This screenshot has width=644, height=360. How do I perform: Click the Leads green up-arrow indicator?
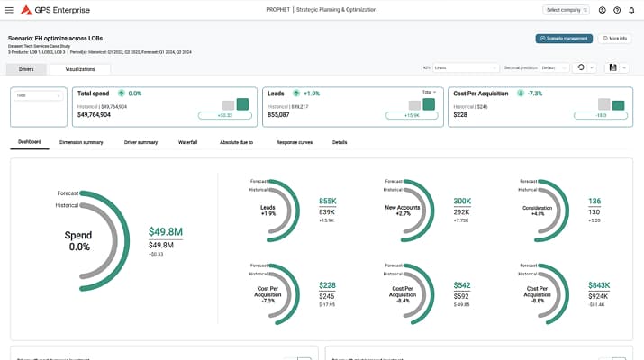click(x=295, y=94)
